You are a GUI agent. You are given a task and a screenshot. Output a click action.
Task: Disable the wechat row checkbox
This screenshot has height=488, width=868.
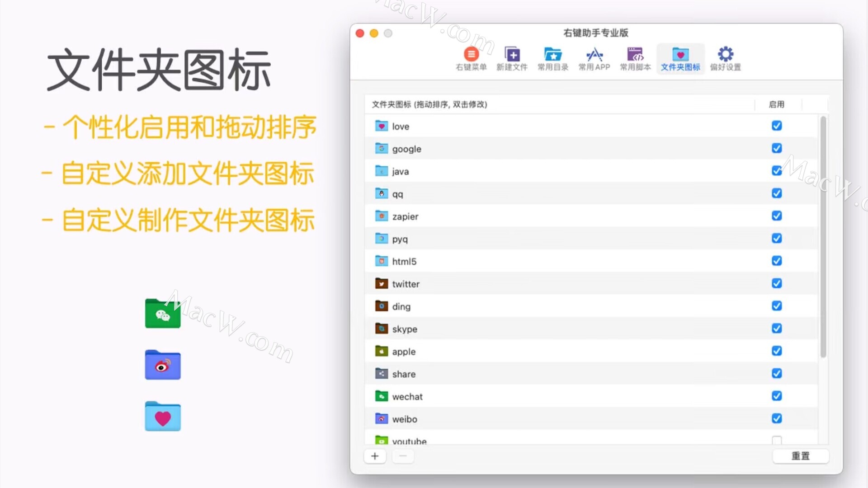pyautogui.click(x=777, y=396)
